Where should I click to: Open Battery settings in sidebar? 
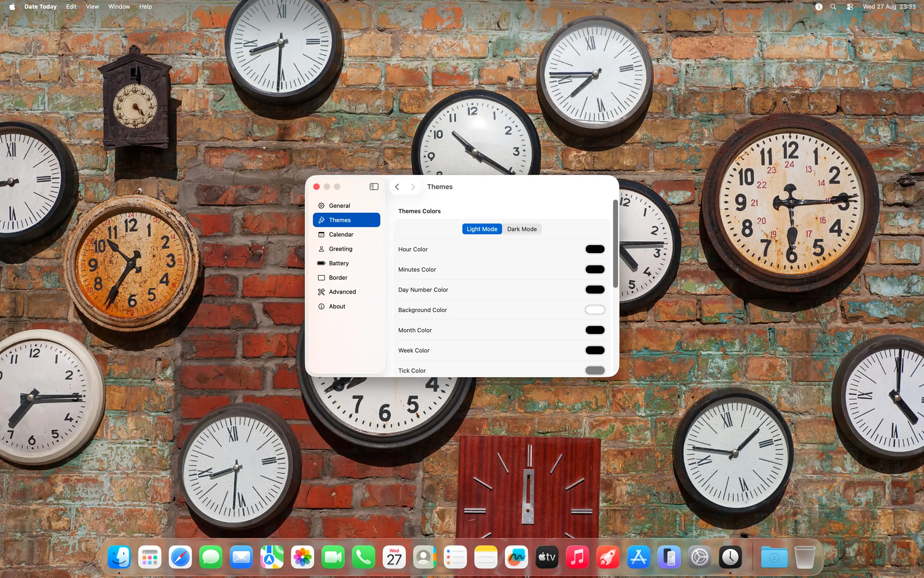(x=346, y=263)
